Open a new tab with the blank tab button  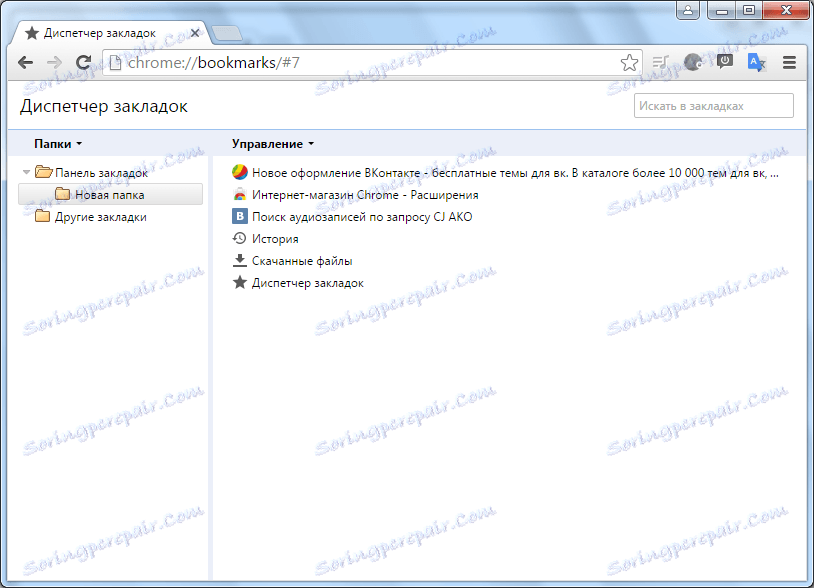(x=227, y=33)
